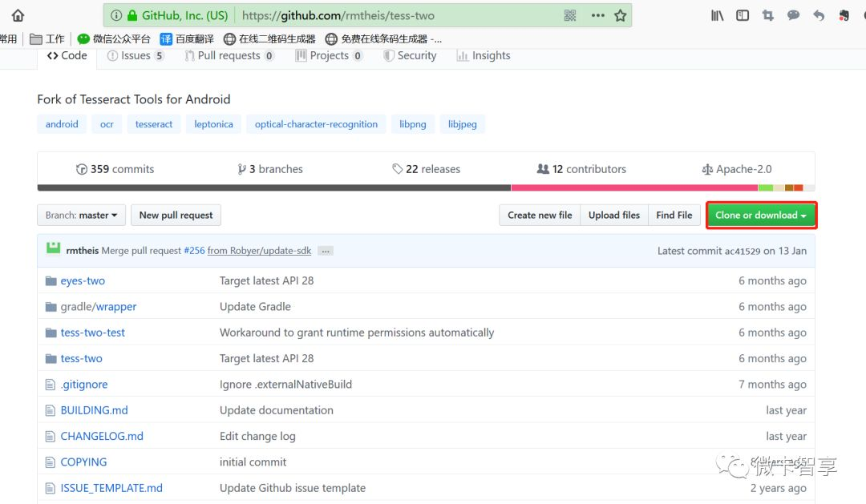Click the screenshot crop icon in toolbar
The width and height of the screenshot is (866, 504).
(767, 15)
